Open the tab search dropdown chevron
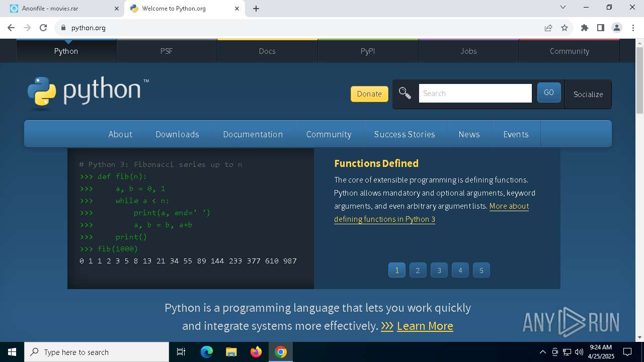The image size is (644, 362). (x=563, y=7)
